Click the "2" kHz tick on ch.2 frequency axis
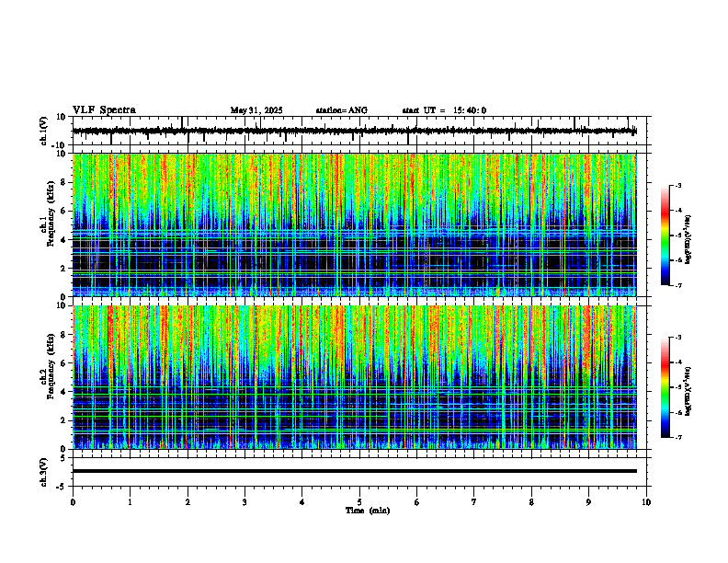 (65, 420)
